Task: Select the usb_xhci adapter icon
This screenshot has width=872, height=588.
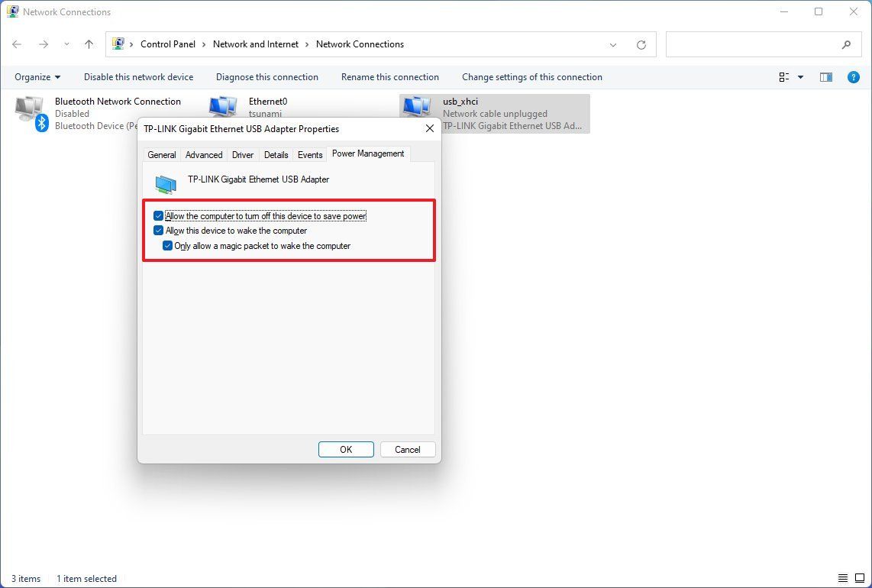Action: [417, 107]
